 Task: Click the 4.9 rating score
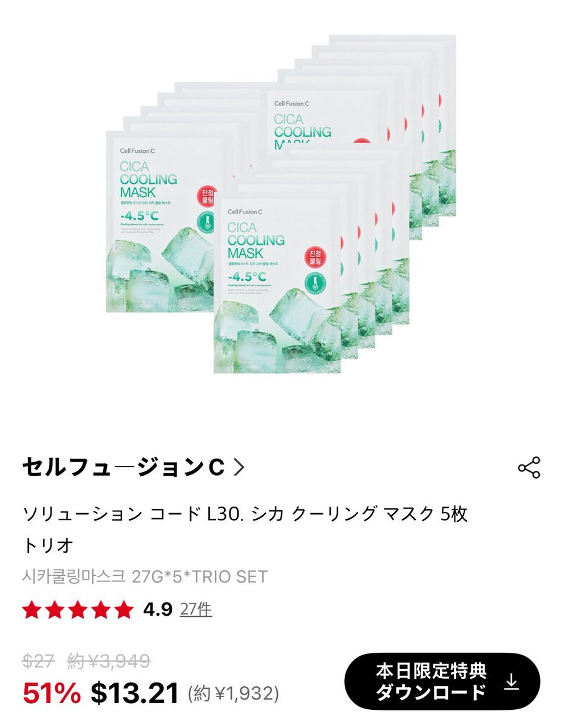pos(158,609)
